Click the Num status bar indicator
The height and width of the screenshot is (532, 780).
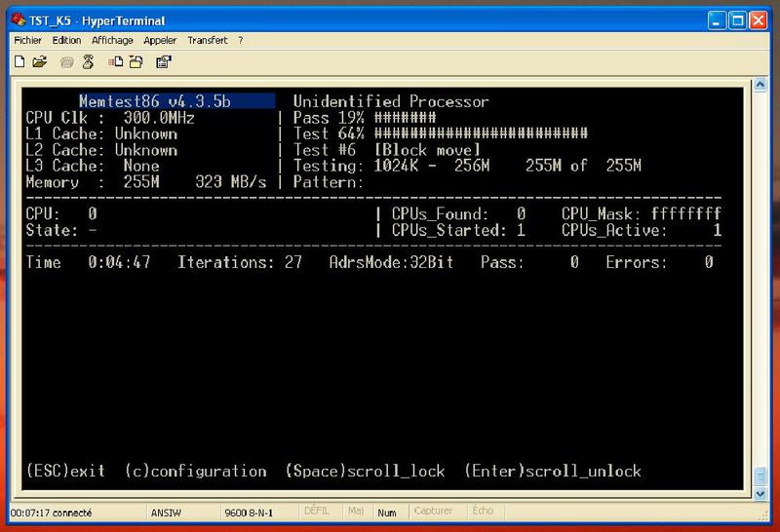click(x=386, y=513)
